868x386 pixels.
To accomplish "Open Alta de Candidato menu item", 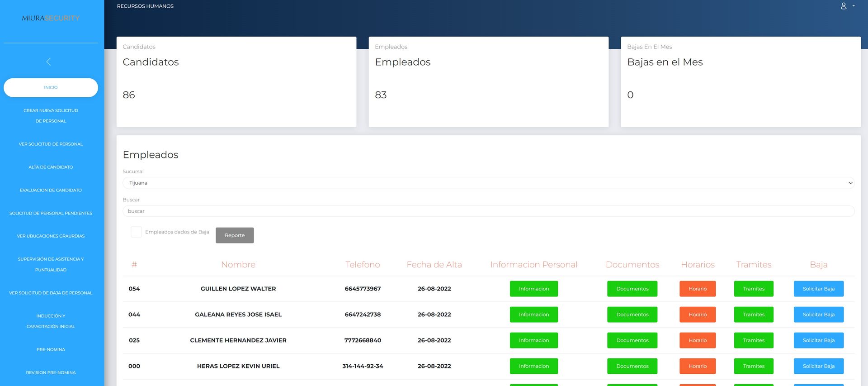I will (51, 167).
